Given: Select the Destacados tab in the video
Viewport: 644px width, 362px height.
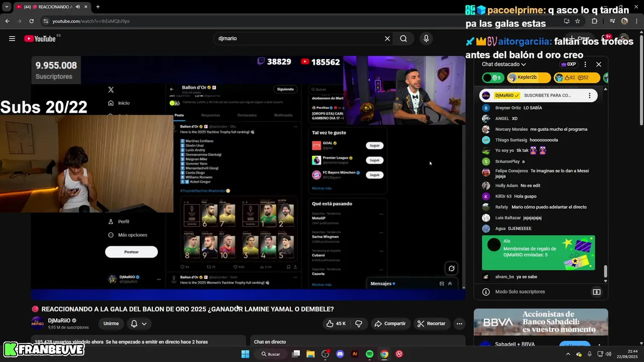Looking at the screenshot, I should [247, 115].
